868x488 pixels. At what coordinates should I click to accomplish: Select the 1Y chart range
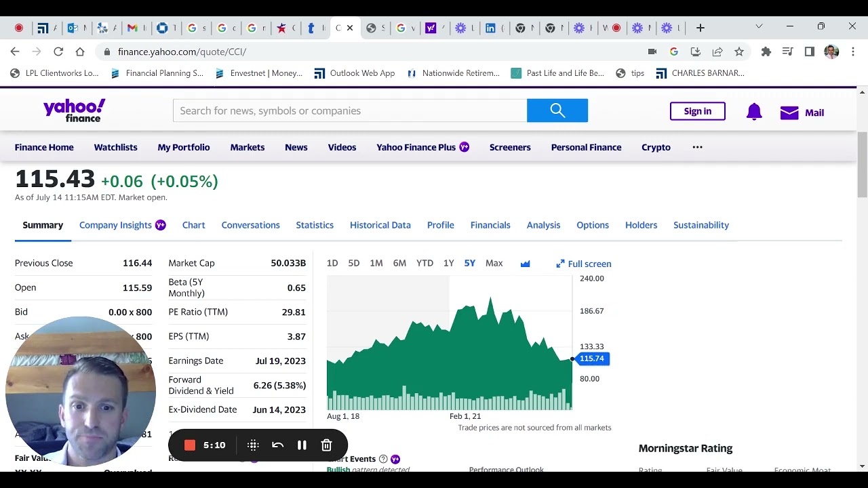pos(448,264)
